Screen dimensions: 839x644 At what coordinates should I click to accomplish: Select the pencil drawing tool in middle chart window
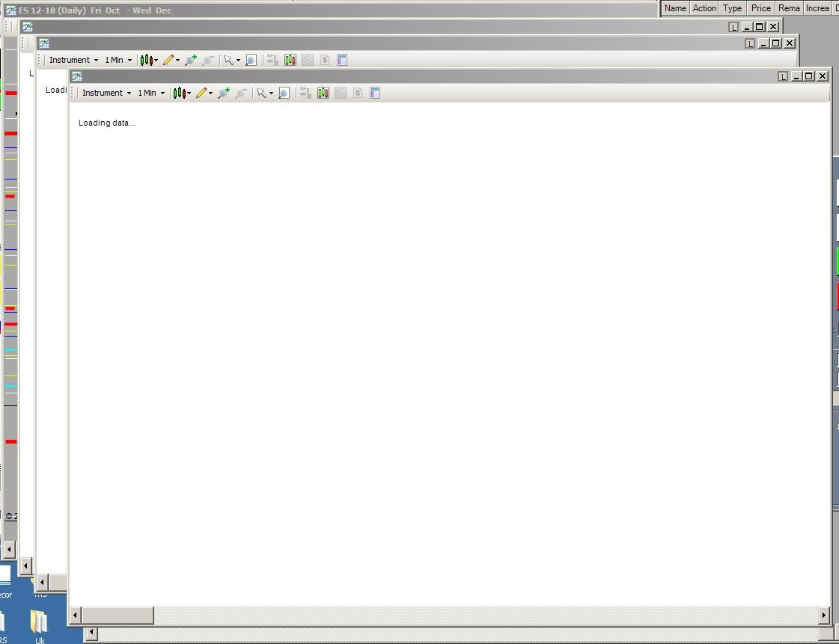click(168, 60)
